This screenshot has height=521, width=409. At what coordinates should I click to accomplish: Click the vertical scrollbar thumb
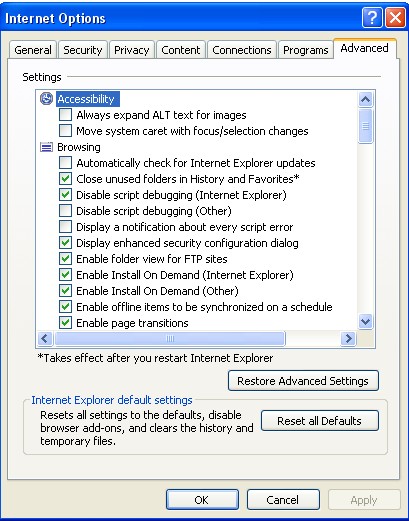tap(366, 127)
